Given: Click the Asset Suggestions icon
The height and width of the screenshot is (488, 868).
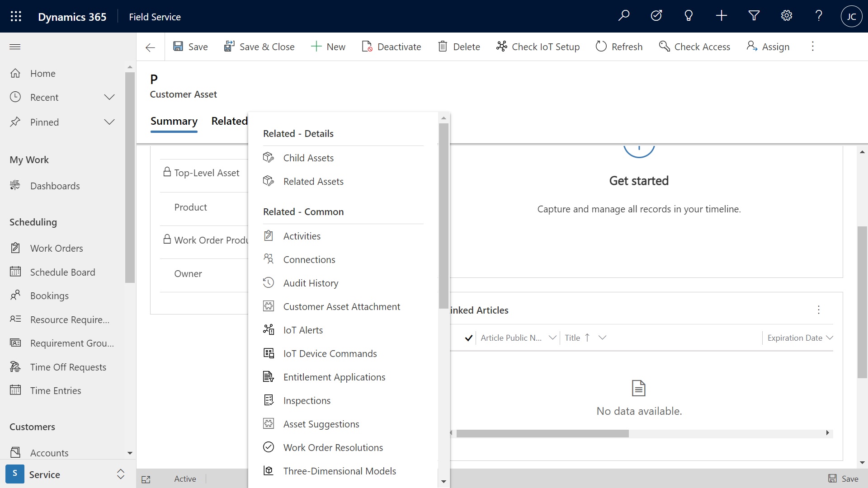Looking at the screenshot, I should 269,424.
